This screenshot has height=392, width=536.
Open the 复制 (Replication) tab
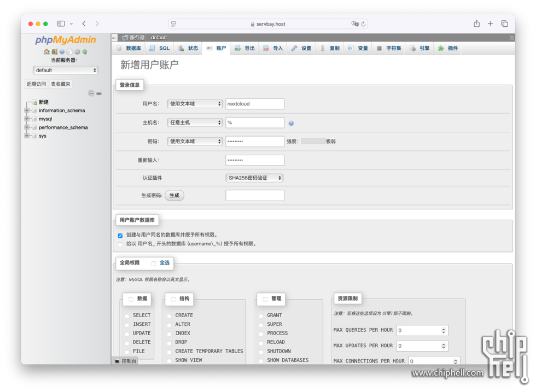click(329, 48)
